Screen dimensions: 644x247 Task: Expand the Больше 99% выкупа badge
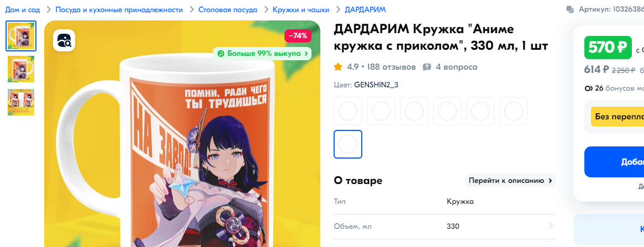click(x=262, y=54)
